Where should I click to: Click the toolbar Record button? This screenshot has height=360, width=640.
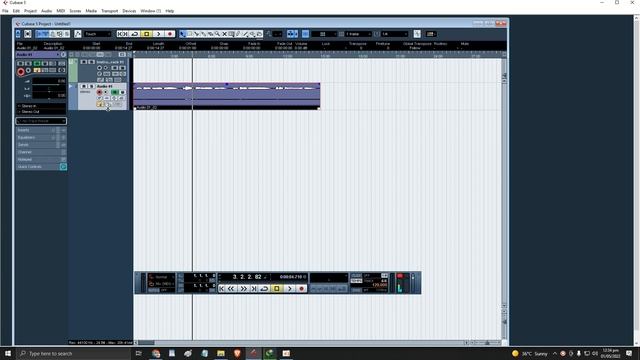point(170,34)
